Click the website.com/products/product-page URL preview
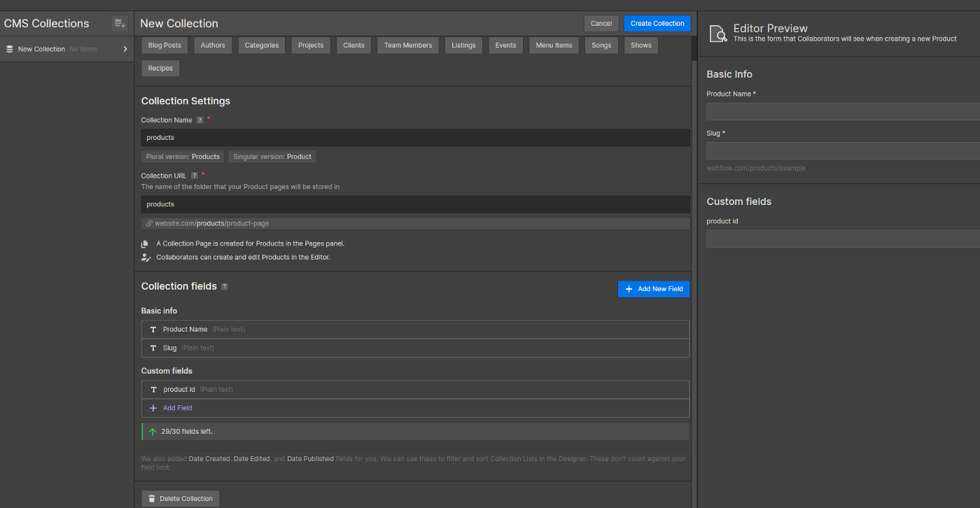Image resolution: width=980 pixels, height=508 pixels. click(416, 223)
